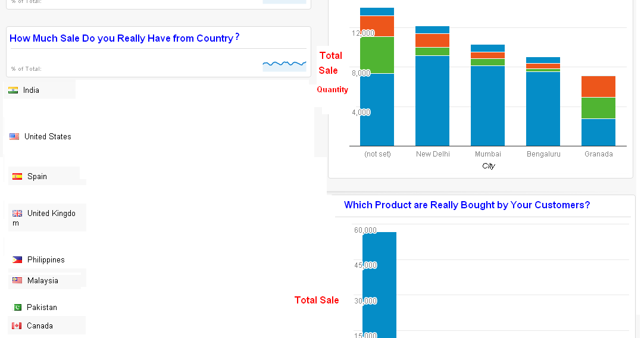644x338 pixels.
Task: Click the orange segment of the New Delhi bar
Action: click(x=433, y=40)
